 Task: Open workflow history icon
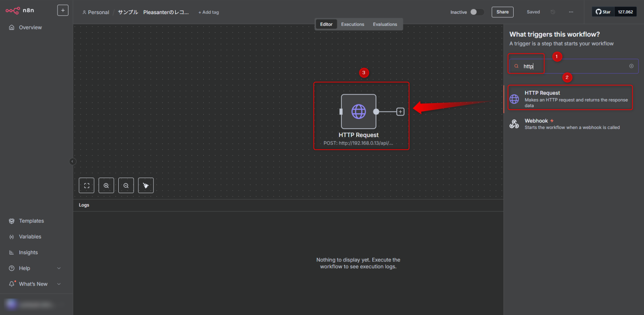tap(553, 12)
